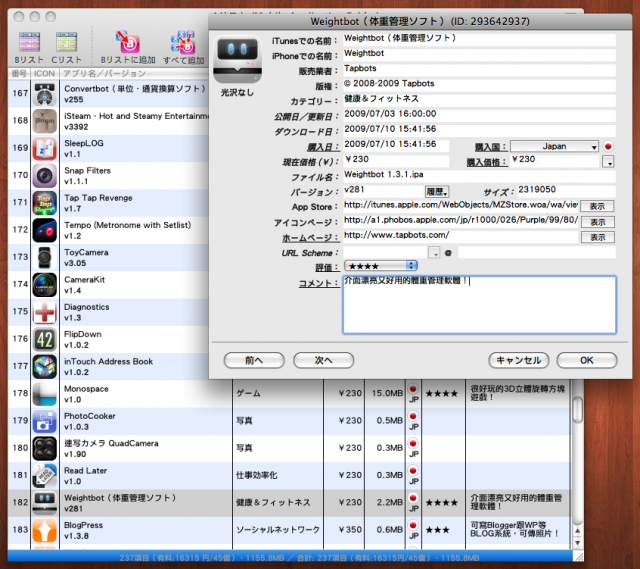Select the Diagnostics red cross icon

[x=44, y=312]
